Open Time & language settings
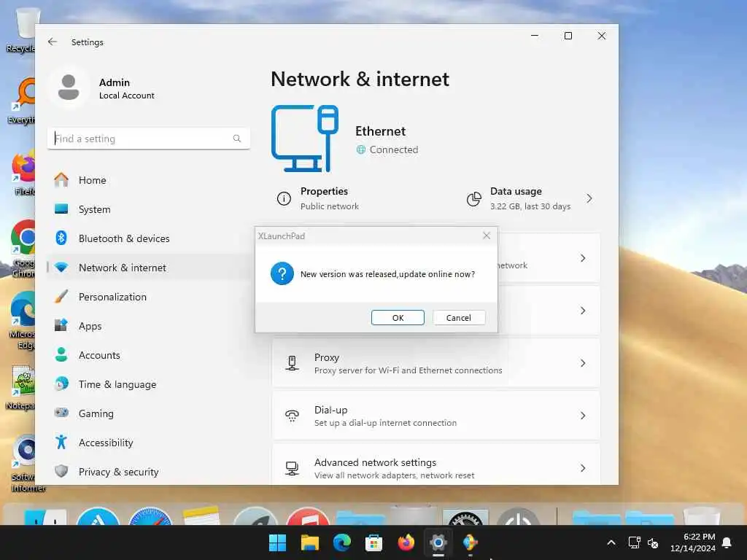 [x=149, y=384]
